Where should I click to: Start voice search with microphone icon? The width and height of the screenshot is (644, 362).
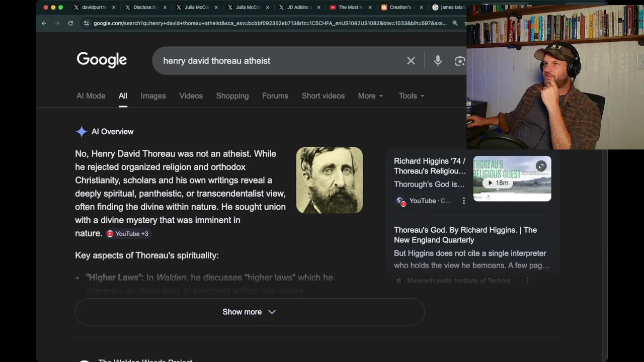click(x=438, y=61)
